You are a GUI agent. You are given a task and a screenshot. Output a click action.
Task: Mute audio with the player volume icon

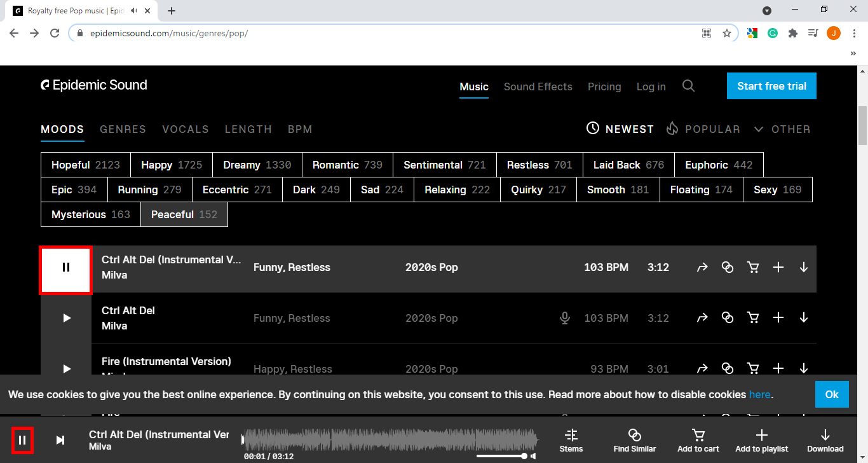pos(533,456)
